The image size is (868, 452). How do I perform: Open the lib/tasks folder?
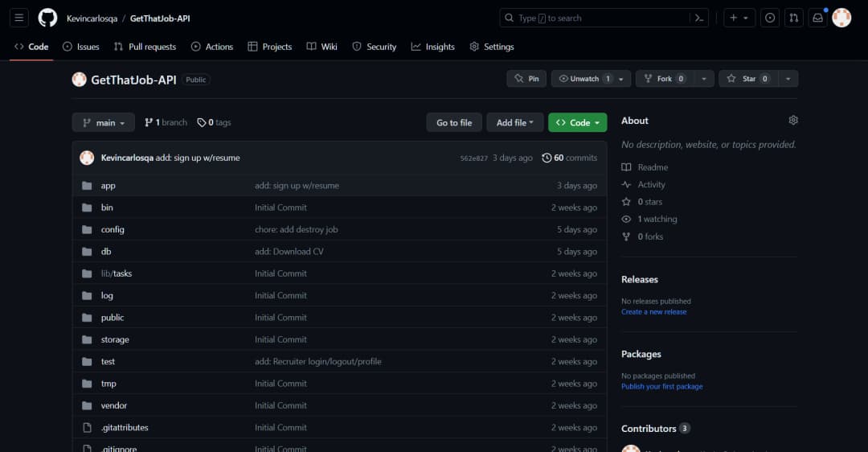117,273
